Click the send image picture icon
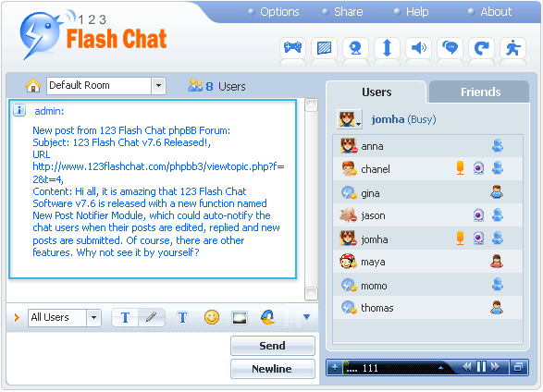Viewport: 543px width, 392px height. point(240,318)
